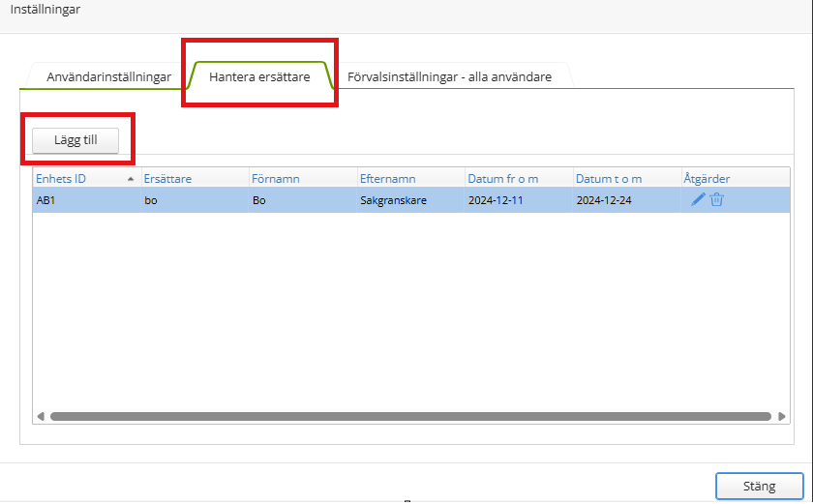This screenshot has height=504, width=813.
Task: Select the 'Bo' Förnamn cell
Action: point(303,200)
